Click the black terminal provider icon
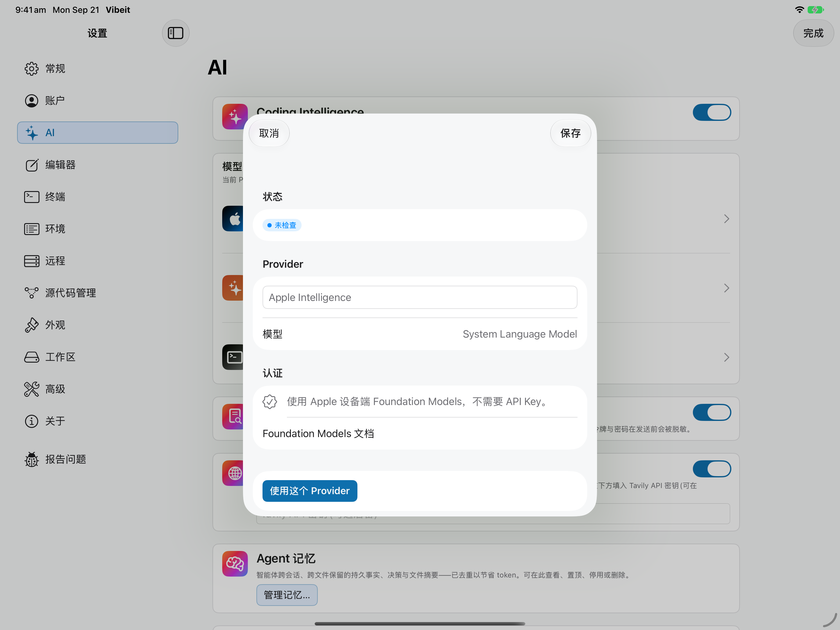The image size is (840, 630). (233, 357)
